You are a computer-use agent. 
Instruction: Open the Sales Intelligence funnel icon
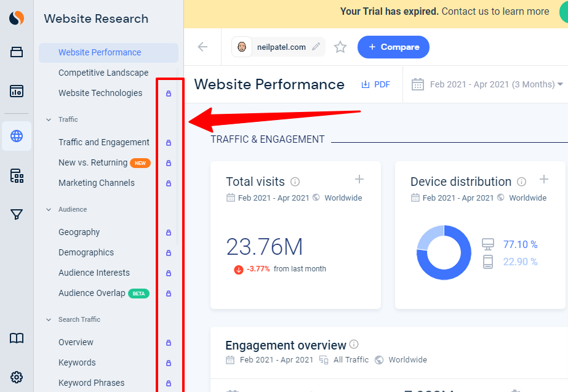(x=17, y=214)
